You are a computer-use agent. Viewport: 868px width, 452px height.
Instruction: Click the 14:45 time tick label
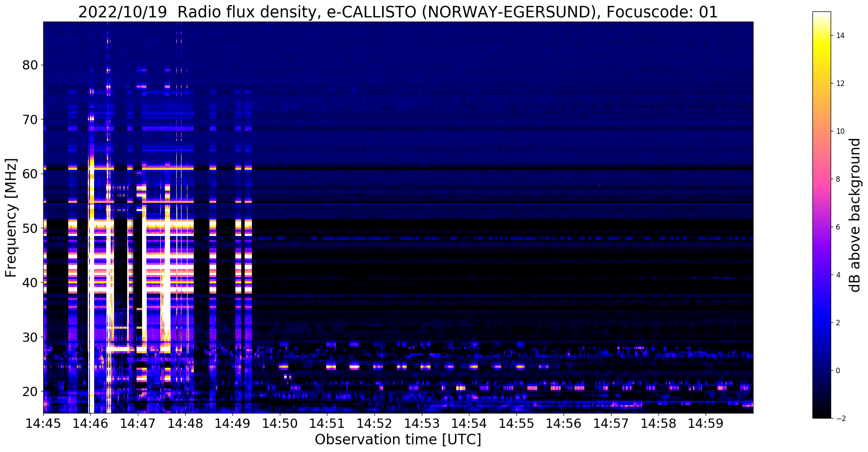tap(43, 423)
